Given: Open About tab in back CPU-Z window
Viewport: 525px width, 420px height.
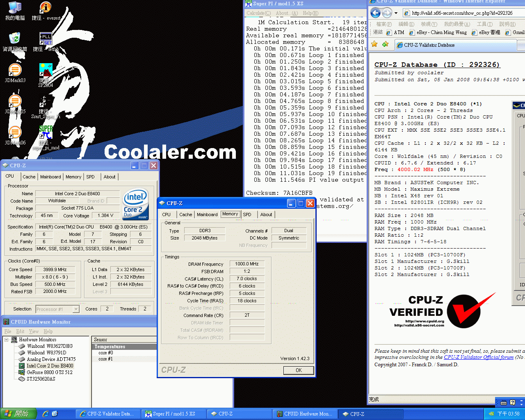Looking at the screenshot, I should point(109,177).
